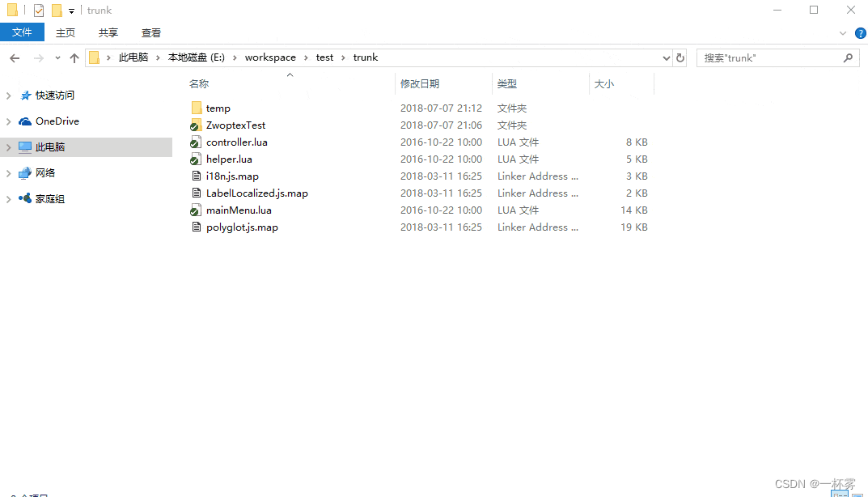Select the helper.lua file icon

(196, 159)
